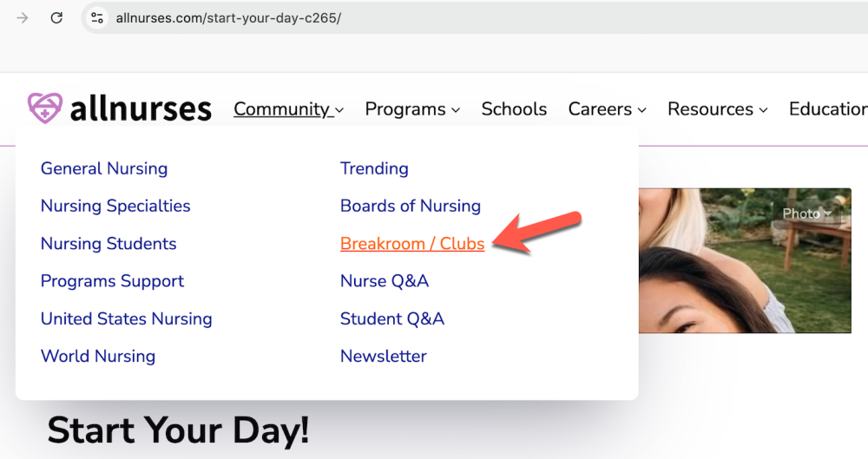Click the allnurses heart logo icon
The height and width of the screenshot is (459, 868).
43,108
